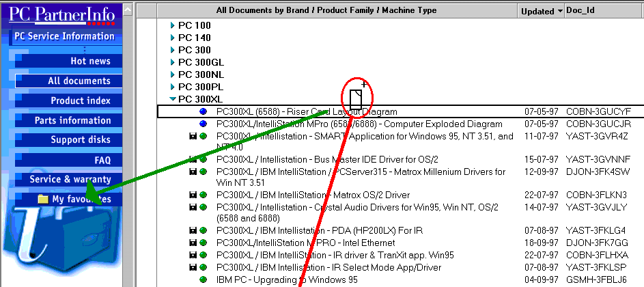Click blue dot icon beside Computer Exploded Diagram
Image resolution: width=644 pixels, height=287 pixels.
[203, 124]
